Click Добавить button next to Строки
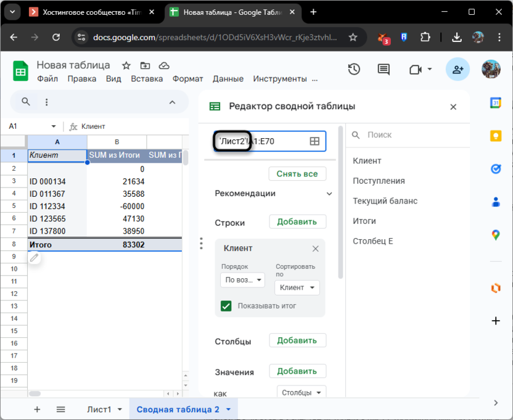The image size is (513, 420). (x=297, y=221)
